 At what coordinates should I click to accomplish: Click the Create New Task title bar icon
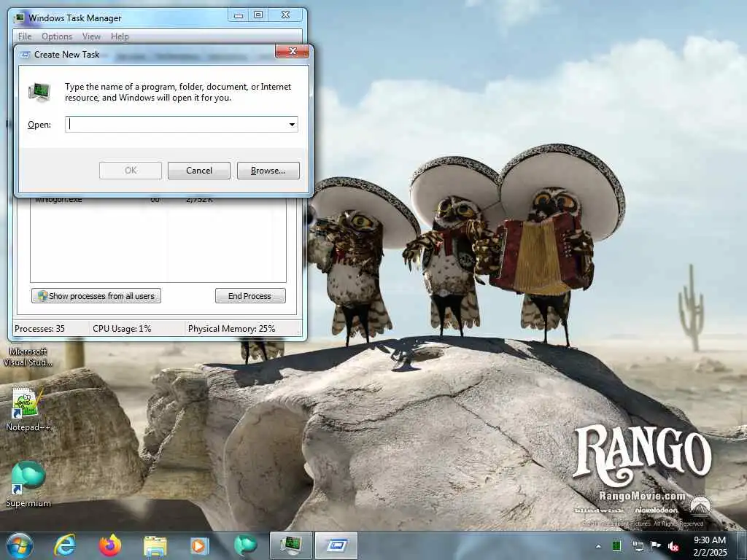tap(25, 55)
